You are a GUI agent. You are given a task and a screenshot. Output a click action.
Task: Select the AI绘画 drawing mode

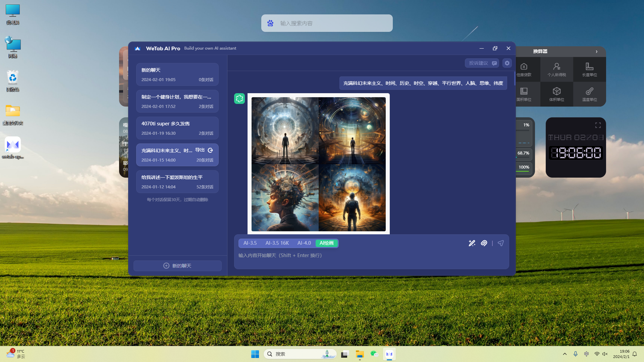pyautogui.click(x=326, y=243)
